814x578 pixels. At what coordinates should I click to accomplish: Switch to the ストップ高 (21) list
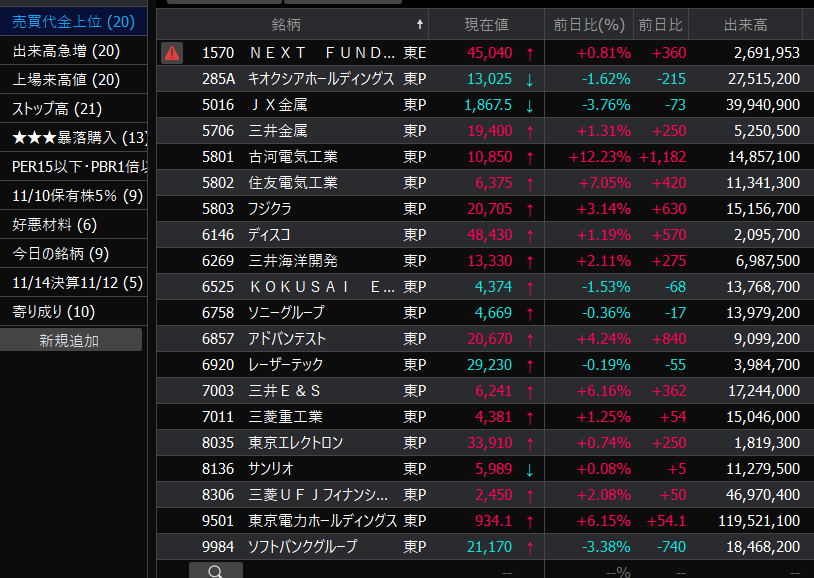point(58,109)
